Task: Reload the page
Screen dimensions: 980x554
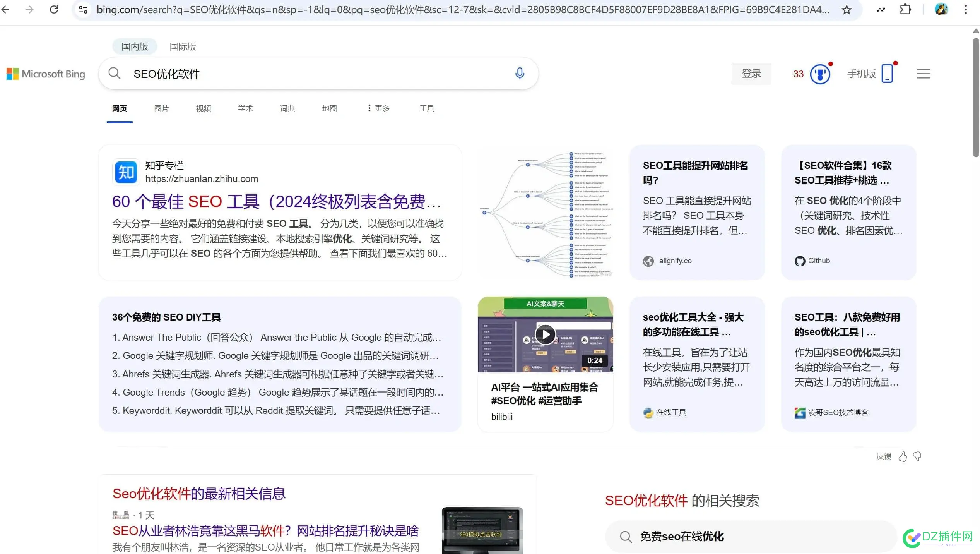Action: [54, 9]
